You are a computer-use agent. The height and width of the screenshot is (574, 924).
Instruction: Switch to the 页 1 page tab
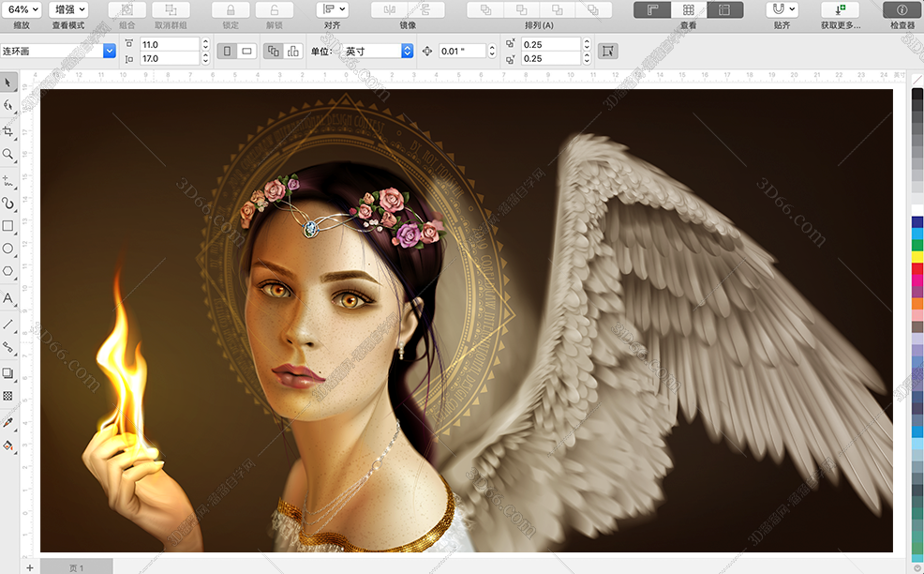tap(77, 567)
